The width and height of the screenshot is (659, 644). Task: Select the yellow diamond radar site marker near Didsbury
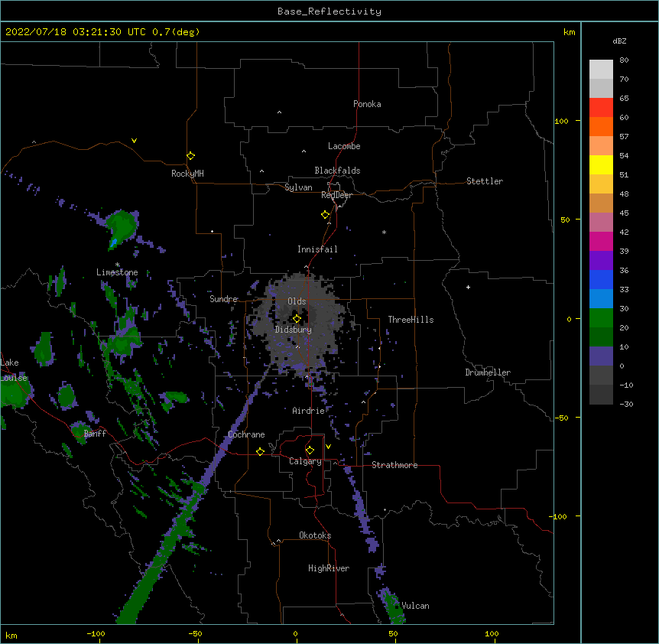pyautogui.click(x=297, y=318)
